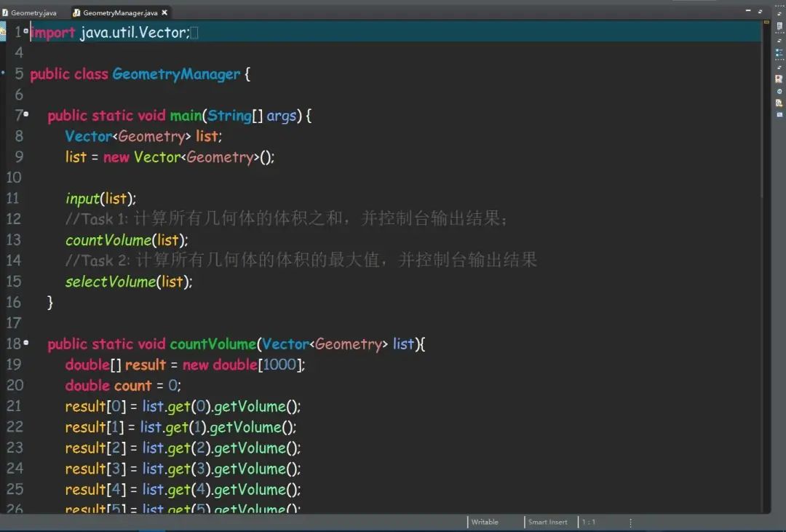786x532 pixels.
Task: Open the Declaration view icon in side trim
Action: pyautogui.click(x=779, y=103)
